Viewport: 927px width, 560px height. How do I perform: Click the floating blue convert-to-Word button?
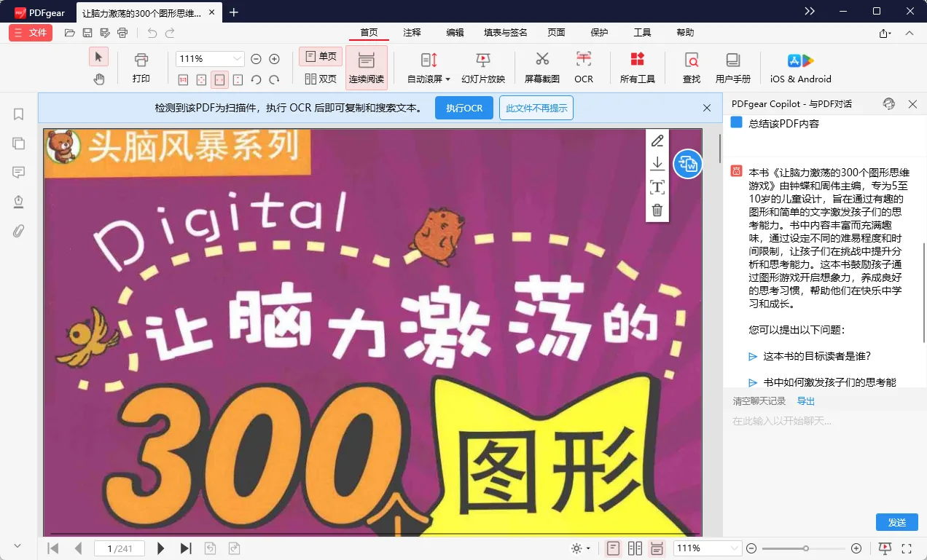pos(688,164)
